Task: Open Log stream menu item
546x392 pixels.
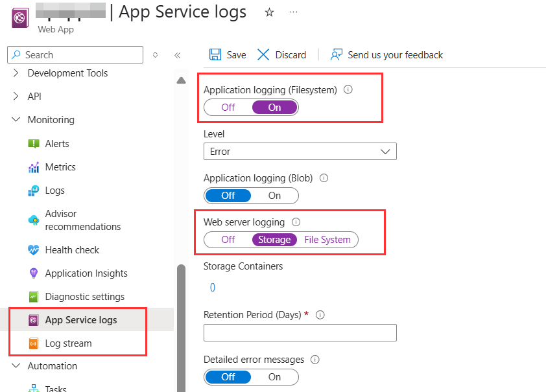Action: coord(68,343)
